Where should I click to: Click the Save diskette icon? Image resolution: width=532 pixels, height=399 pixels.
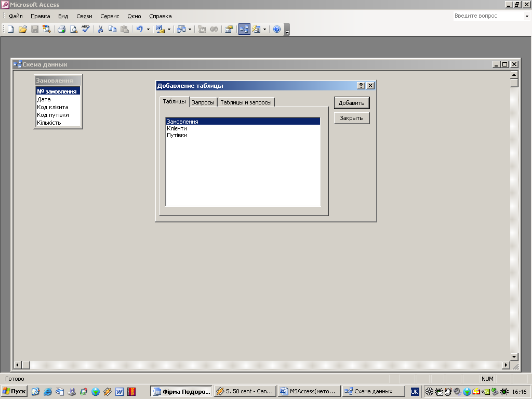tap(35, 29)
